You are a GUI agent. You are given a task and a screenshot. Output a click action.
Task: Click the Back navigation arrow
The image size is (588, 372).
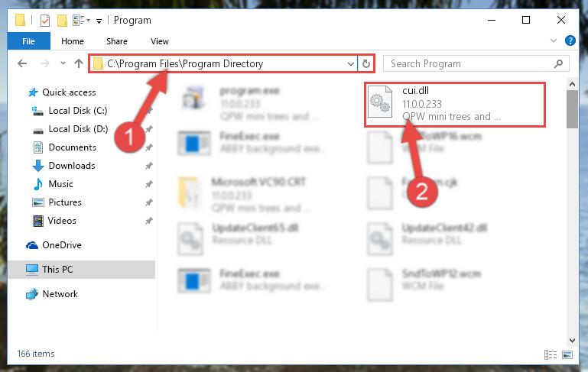[22, 63]
